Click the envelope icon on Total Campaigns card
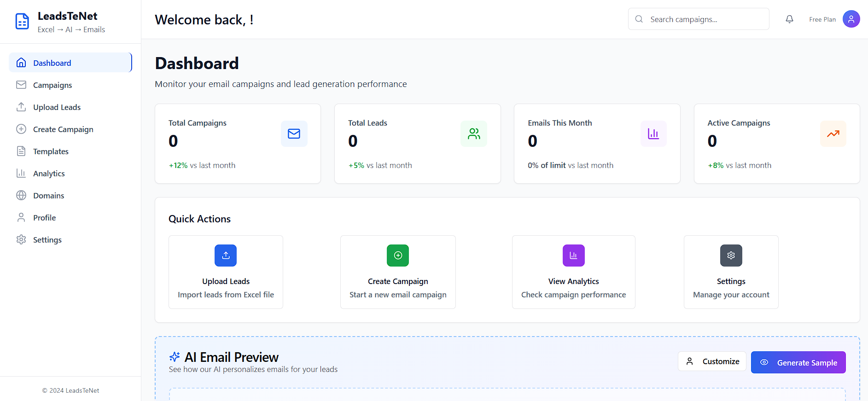The width and height of the screenshot is (868, 401). [294, 134]
